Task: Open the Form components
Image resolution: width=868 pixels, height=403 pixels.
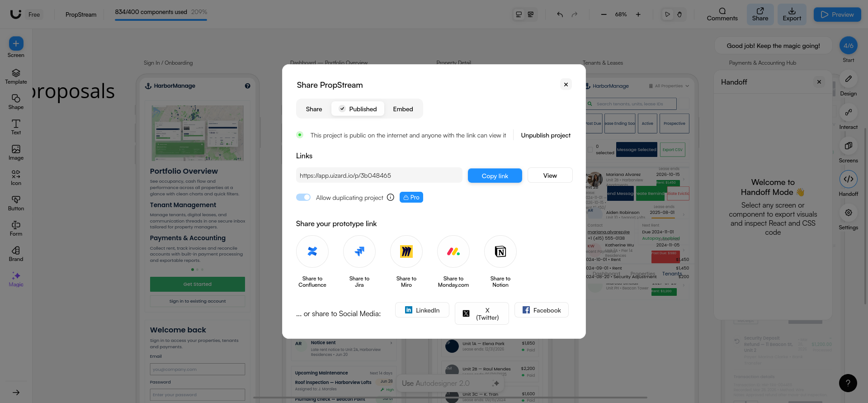Action: coord(16,228)
